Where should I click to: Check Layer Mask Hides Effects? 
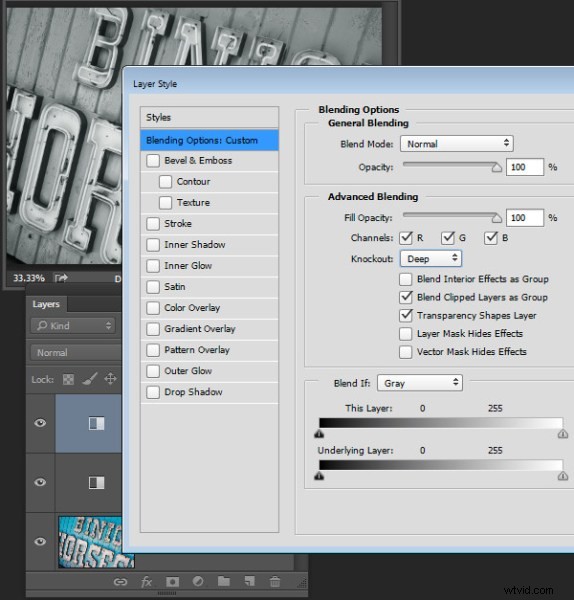click(x=406, y=334)
